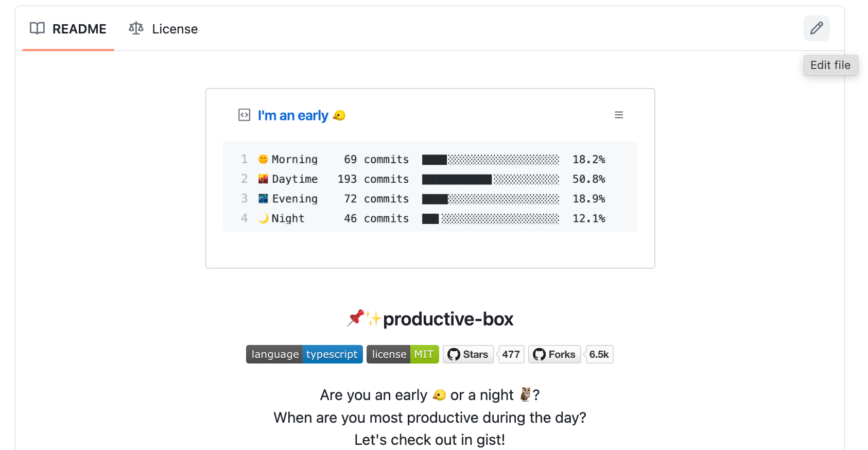Click the GitHub logo on the Forks badge
868x450 pixels.
click(x=539, y=354)
